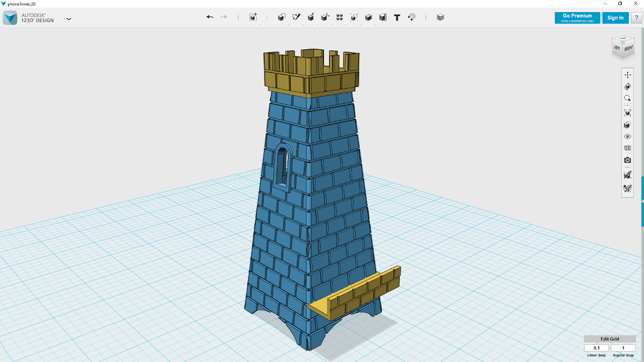Change the display style of solids
Viewport: 644px width, 362px height.
coord(627,125)
